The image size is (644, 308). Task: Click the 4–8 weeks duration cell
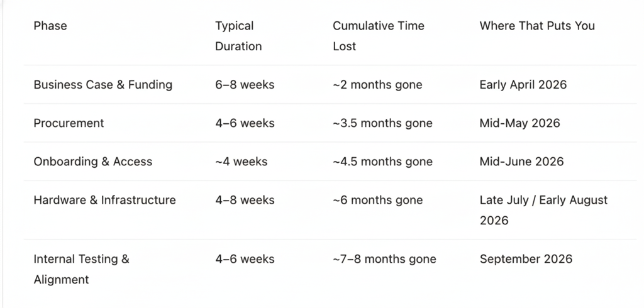pos(245,200)
